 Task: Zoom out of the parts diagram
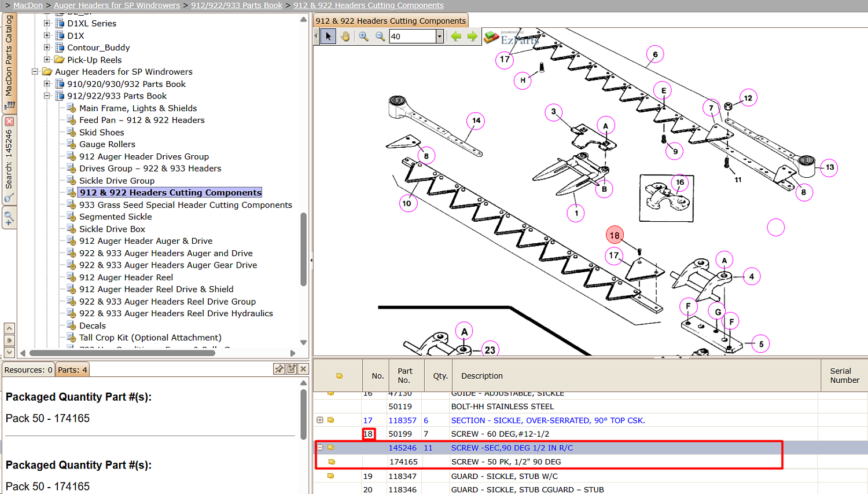(x=380, y=36)
